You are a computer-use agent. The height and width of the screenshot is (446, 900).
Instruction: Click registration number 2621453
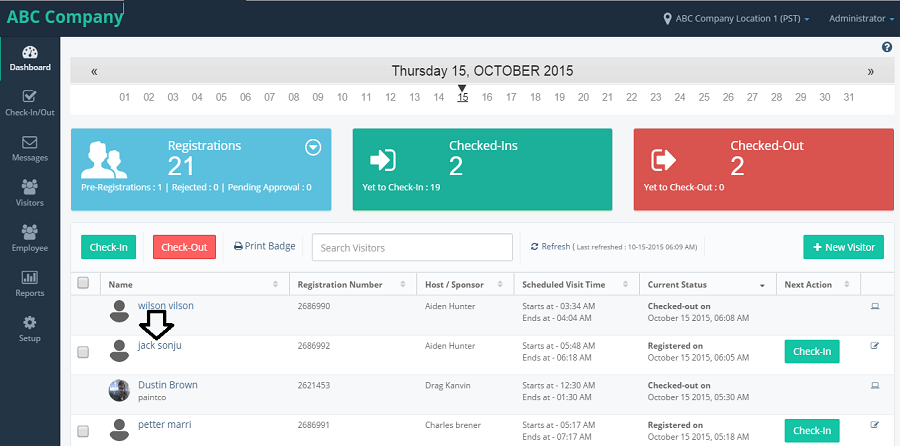314,386
